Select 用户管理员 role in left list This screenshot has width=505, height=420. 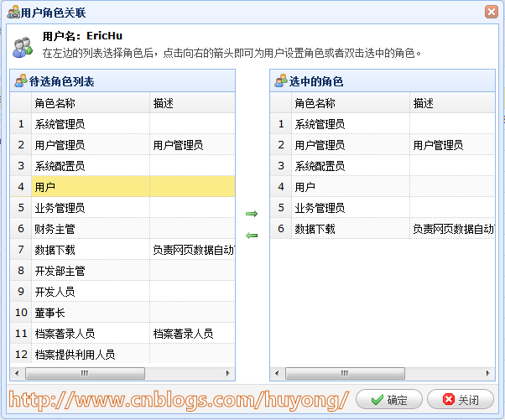60,145
